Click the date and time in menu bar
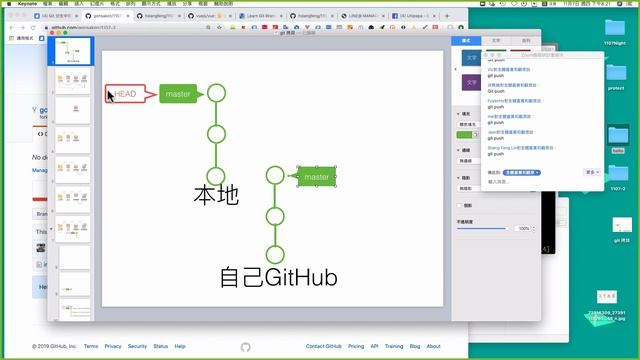 (x=587, y=4)
